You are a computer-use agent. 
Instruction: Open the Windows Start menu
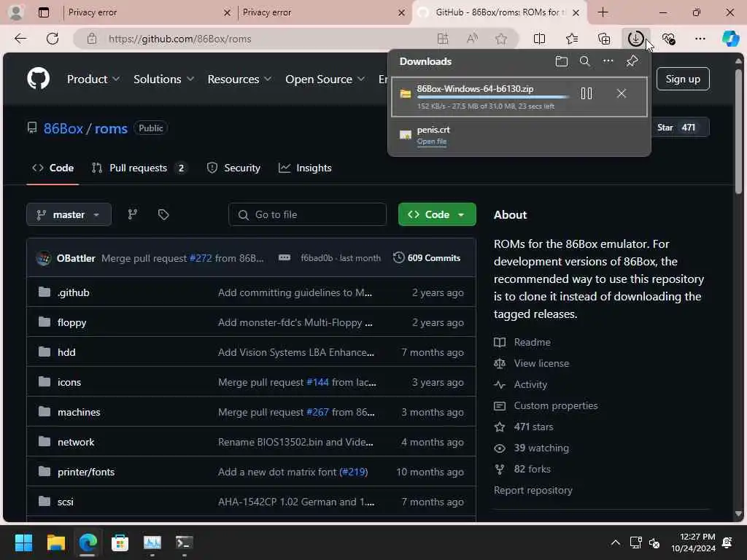point(23,542)
